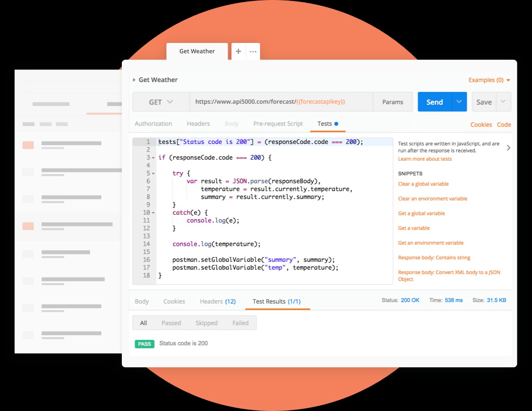Show Skipped test results
The height and width of the screenshot is (411, 532).
click(206, 323)
